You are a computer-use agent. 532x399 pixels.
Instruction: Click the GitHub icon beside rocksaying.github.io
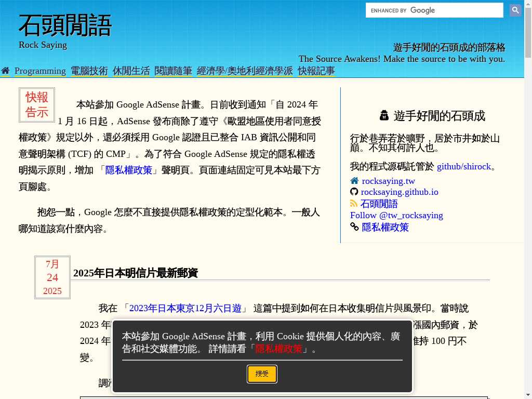click(354, 192)
